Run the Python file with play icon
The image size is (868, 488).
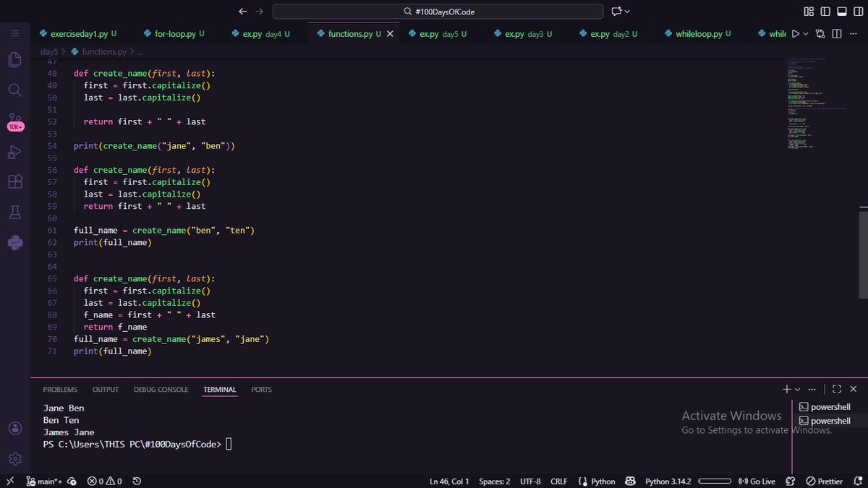(796, 34)
